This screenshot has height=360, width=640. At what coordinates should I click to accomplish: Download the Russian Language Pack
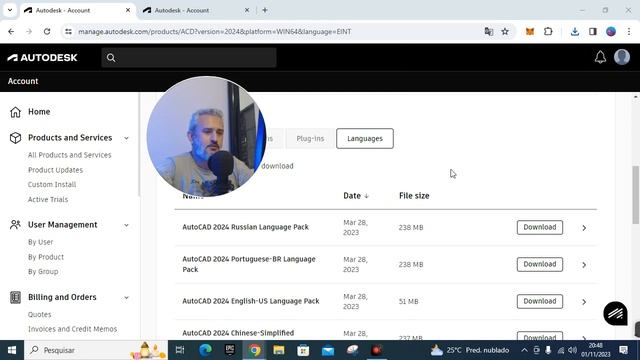pos(540,227)
